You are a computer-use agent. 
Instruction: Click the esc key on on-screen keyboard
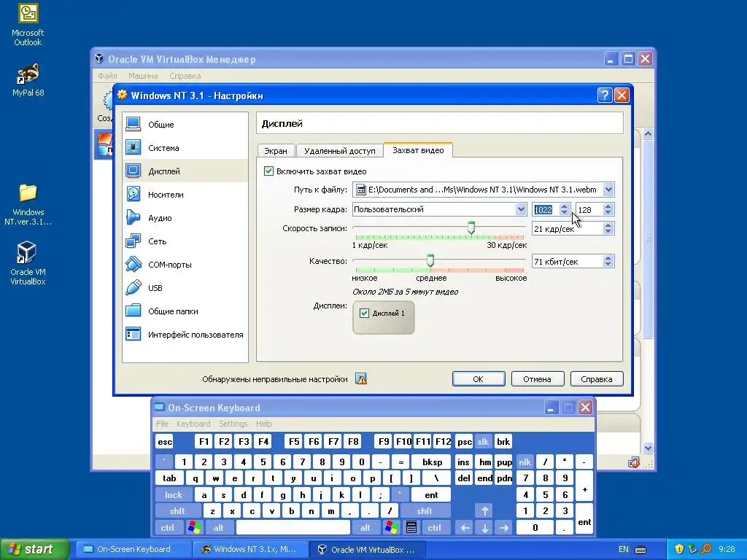coord(165,441)
